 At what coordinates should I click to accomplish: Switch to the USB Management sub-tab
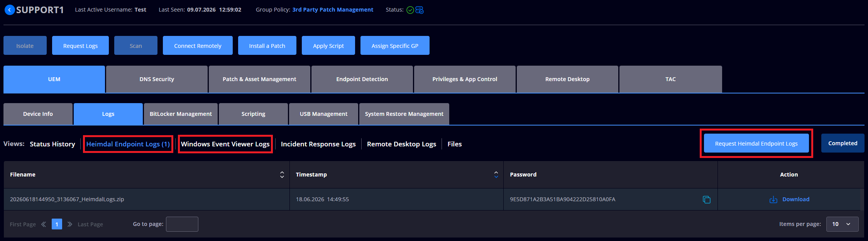tap(323, 114)
